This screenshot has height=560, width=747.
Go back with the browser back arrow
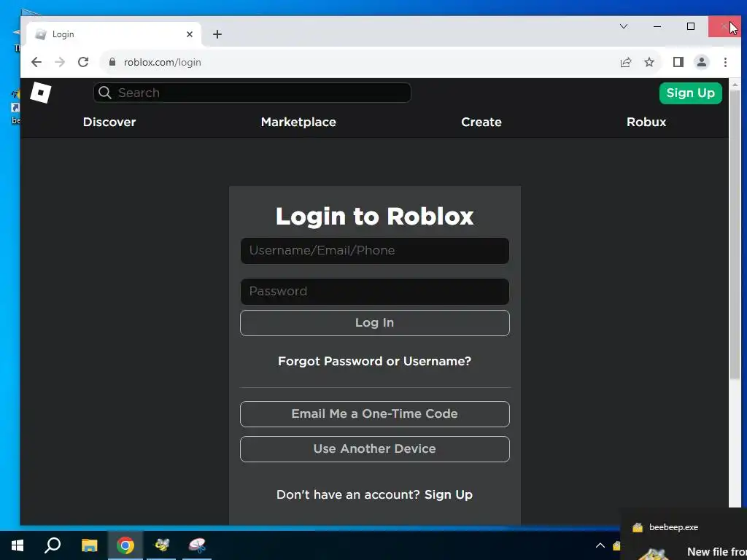click(x=36, y=63)
